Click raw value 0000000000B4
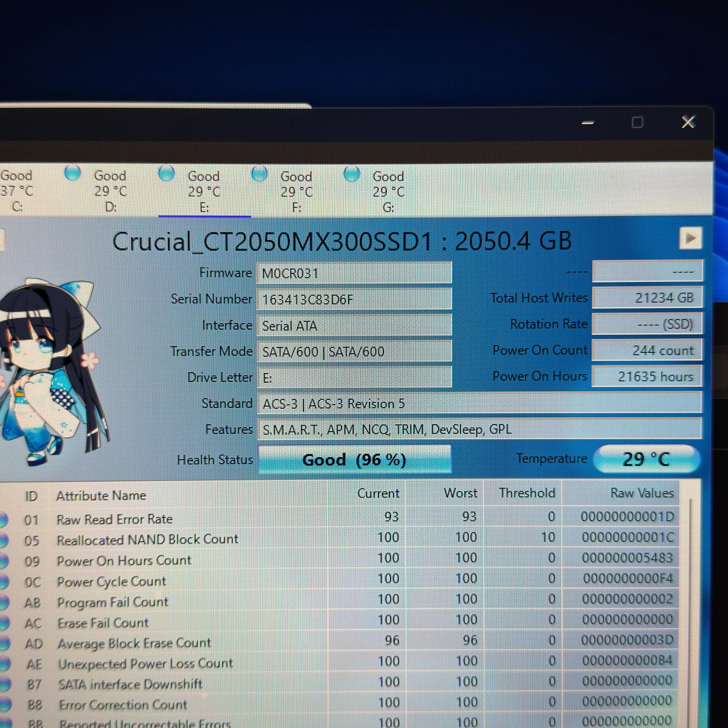This screenshot has width=728, height=728. tap(627, 660)
